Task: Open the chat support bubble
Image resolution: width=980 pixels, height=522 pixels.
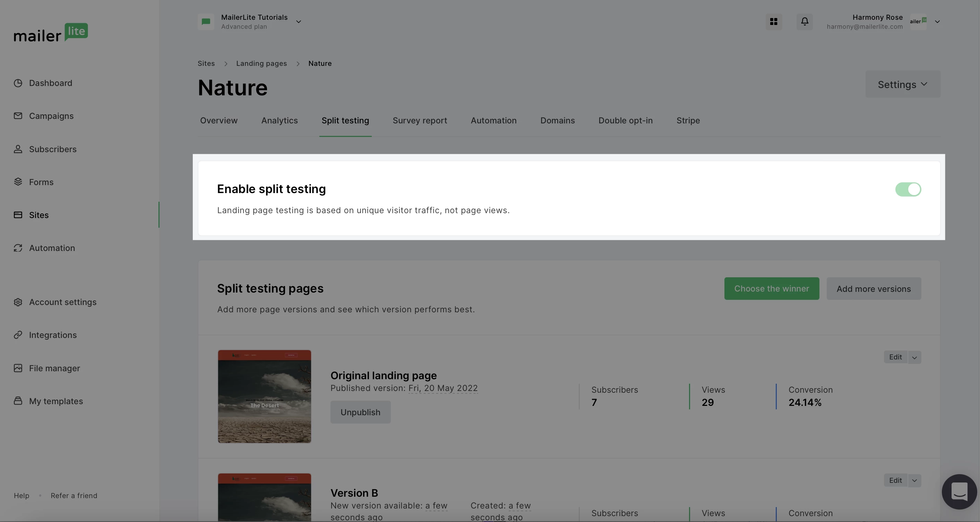Action: pos(959,491)
